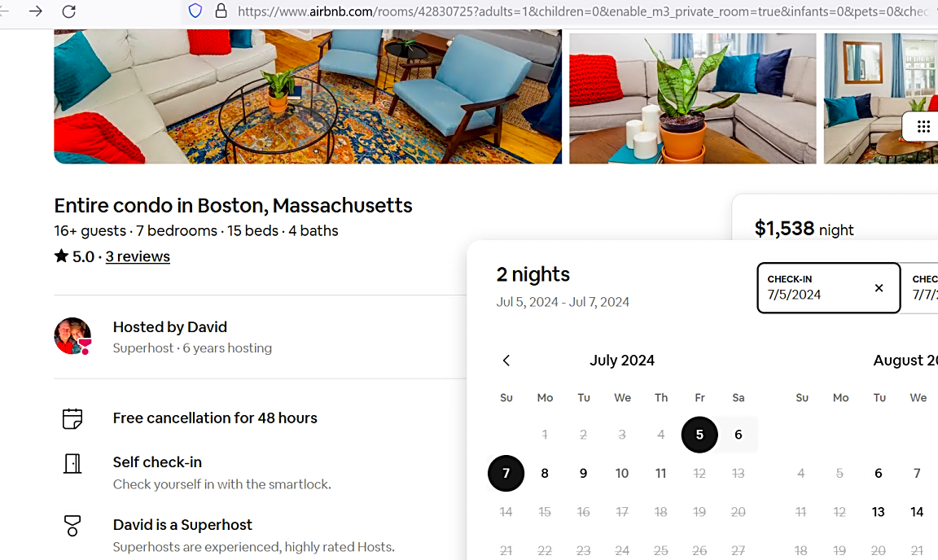
Task: Open the main living room photo
Action: tap(308, 96)
